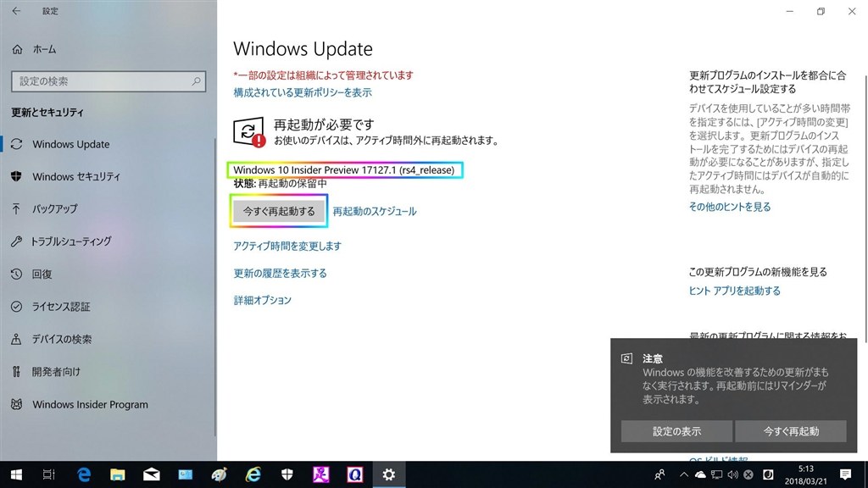This screenshot has width=868, height=488.
Task: Open ライセンス認証 activation page
Action: [61, 307]
